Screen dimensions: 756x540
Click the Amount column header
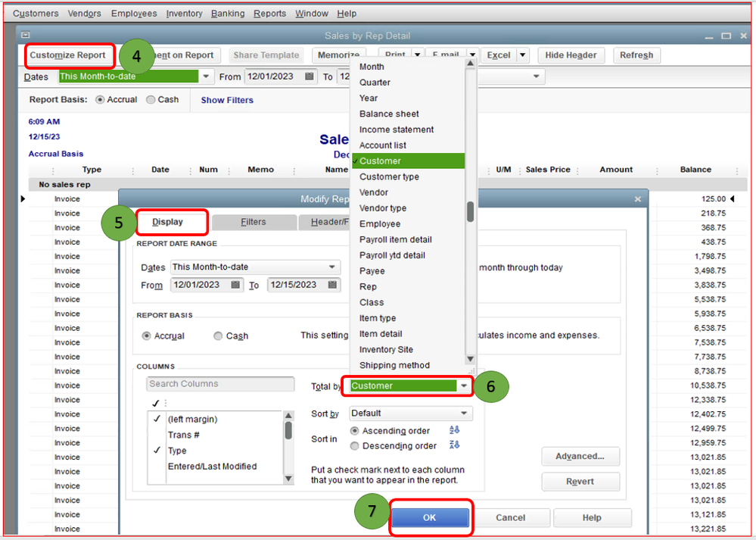coord(616,170)
